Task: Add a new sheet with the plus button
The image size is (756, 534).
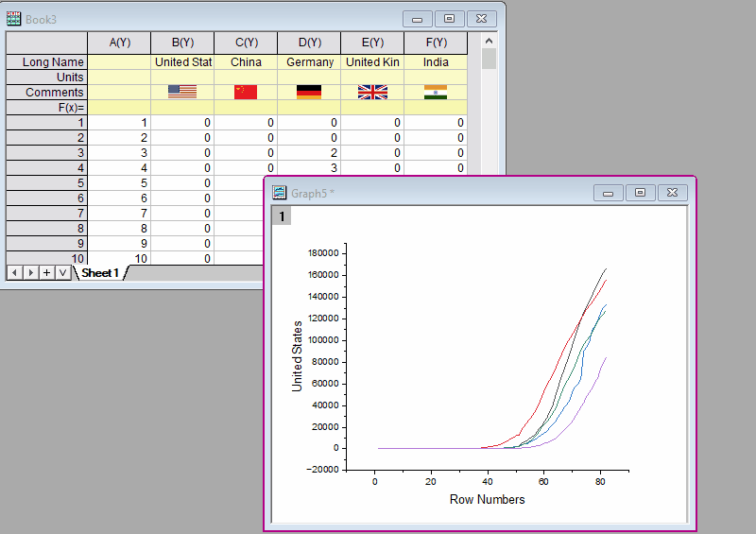Action: pos(46,273)
